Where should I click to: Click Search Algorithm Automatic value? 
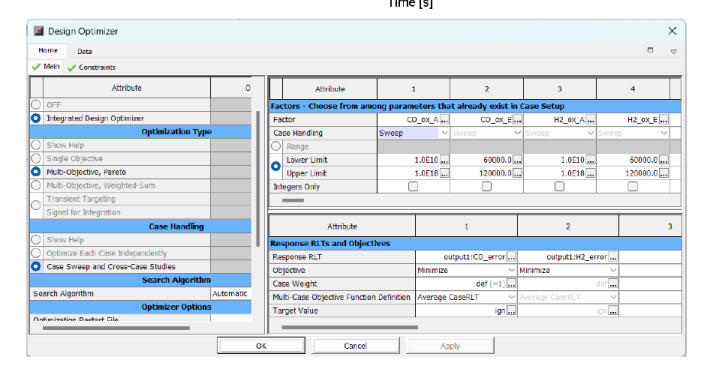[x=230, y=294]
